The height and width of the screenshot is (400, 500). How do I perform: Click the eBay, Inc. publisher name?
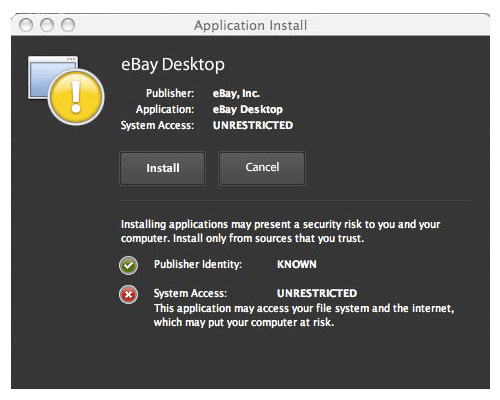point(236,93)
